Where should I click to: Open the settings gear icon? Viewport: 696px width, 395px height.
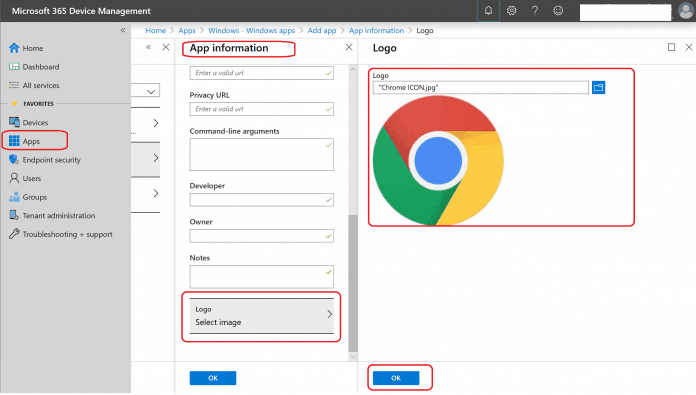click(x=511, y=11)
